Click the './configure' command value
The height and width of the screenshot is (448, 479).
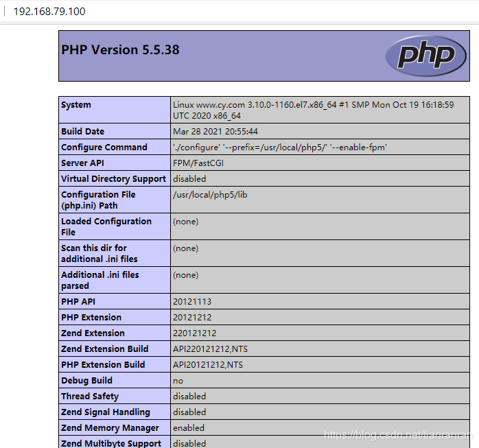280,148
